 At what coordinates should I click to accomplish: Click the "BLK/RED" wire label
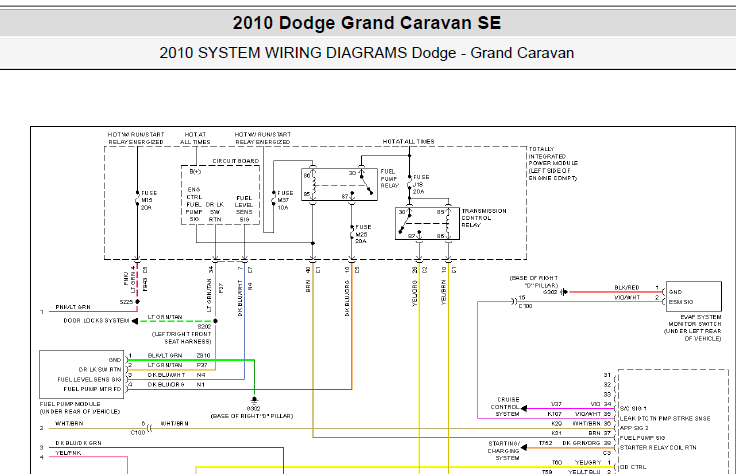coord(627,288)
